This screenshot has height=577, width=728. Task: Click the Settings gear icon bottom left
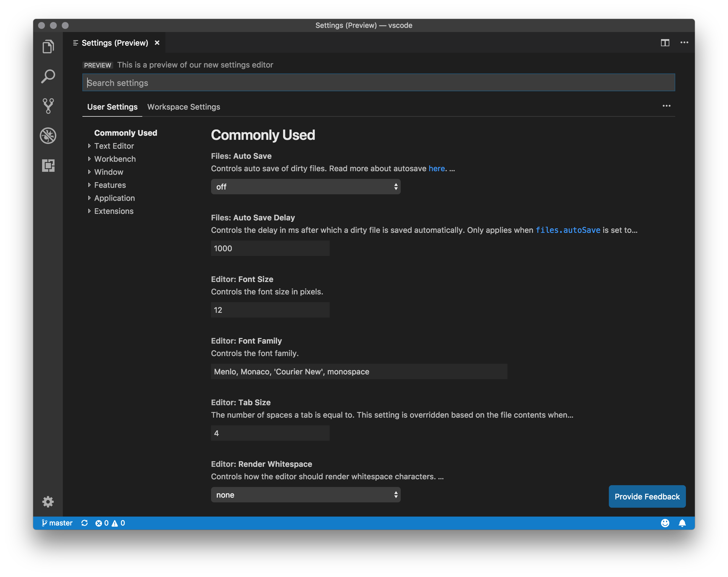coord(48,502)
